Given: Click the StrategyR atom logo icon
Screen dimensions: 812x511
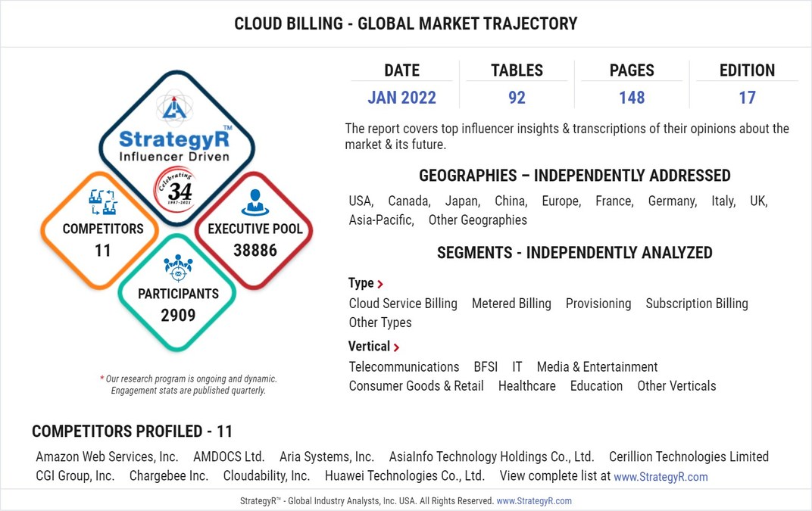Looking at the screenshot, I should (174, 107).
